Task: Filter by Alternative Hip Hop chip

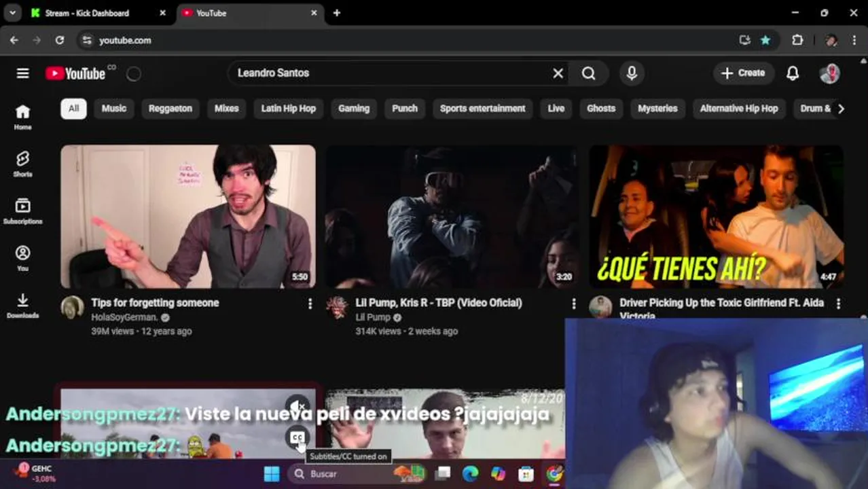Action: [x=739, y=109]
